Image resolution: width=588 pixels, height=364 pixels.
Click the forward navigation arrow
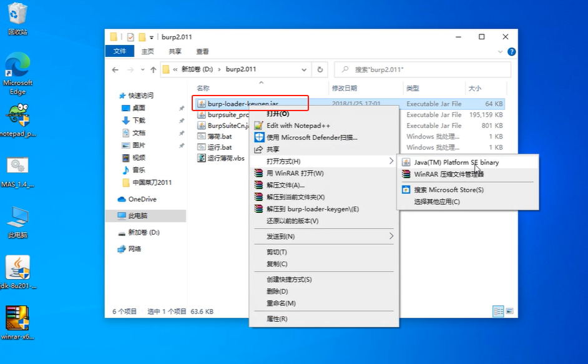(130, 70)
